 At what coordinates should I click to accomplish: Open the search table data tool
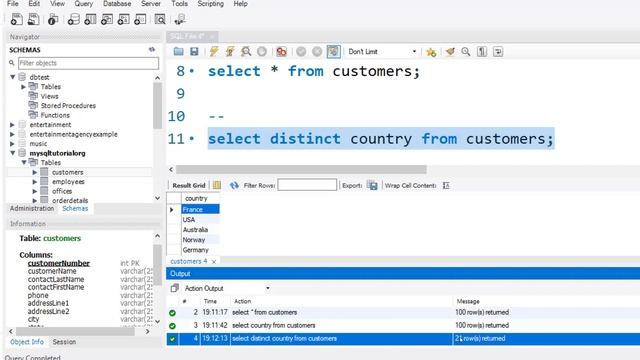click(x=160, y=19)
